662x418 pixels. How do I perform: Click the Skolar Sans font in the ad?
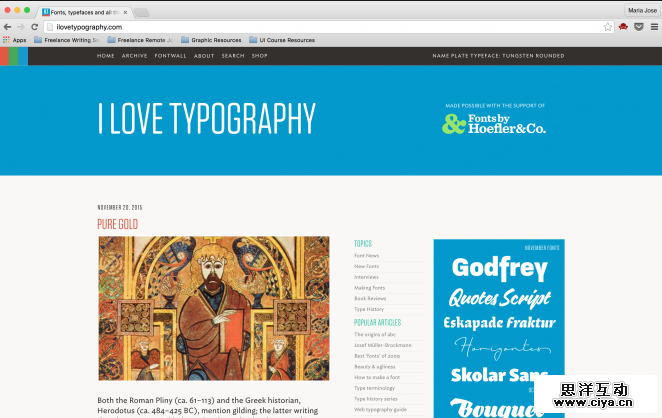499,375
